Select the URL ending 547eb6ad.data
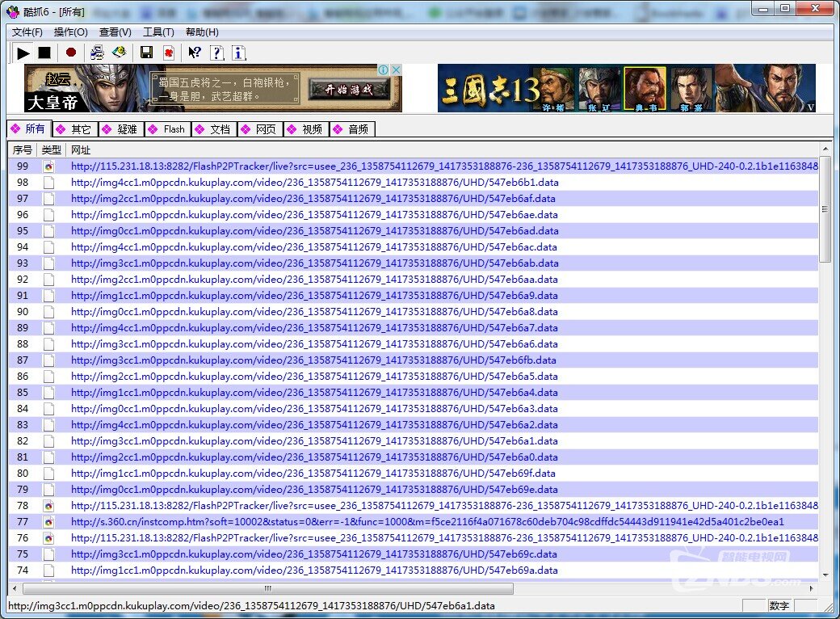The image size is (840, 619). 314,231
